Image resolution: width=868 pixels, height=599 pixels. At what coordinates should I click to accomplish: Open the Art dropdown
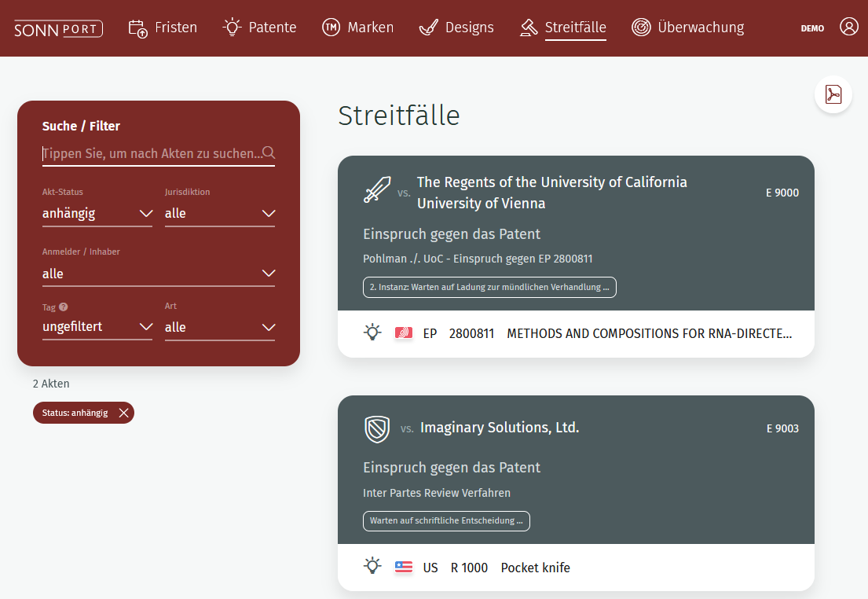click(x=220, y=328)
